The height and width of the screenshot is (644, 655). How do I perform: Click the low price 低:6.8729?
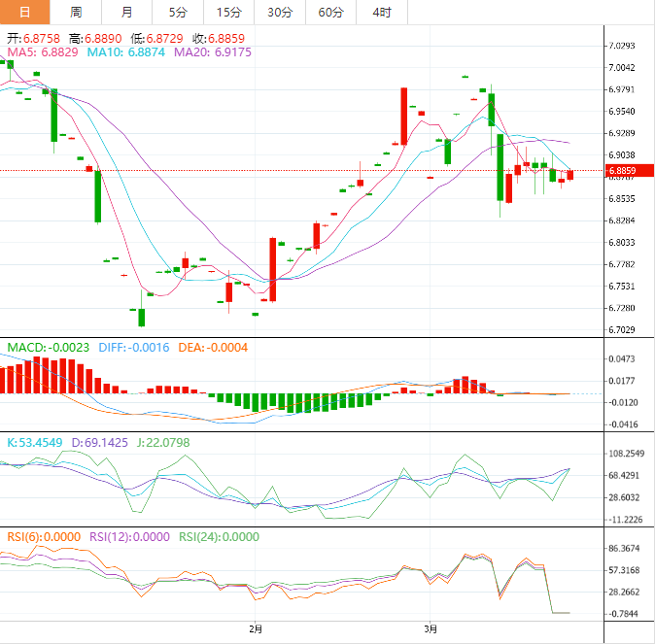156,39
